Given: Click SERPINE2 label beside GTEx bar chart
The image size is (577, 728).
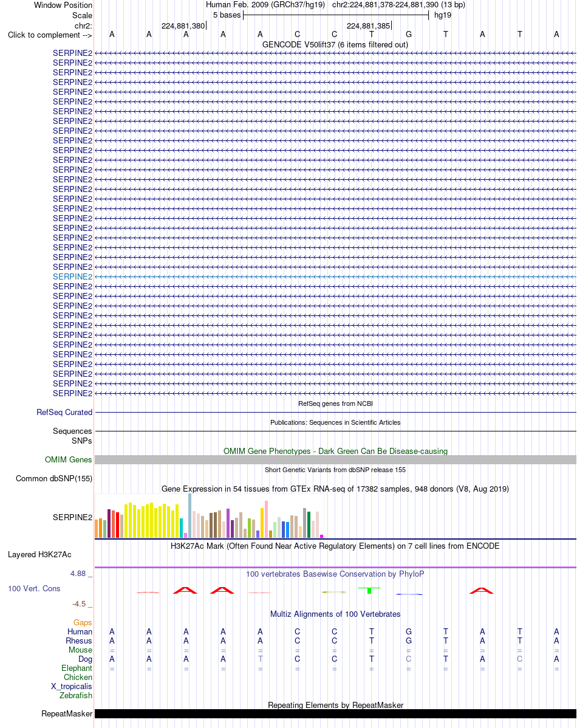Looking at the screenshot, I should click(x=72, y=517).
